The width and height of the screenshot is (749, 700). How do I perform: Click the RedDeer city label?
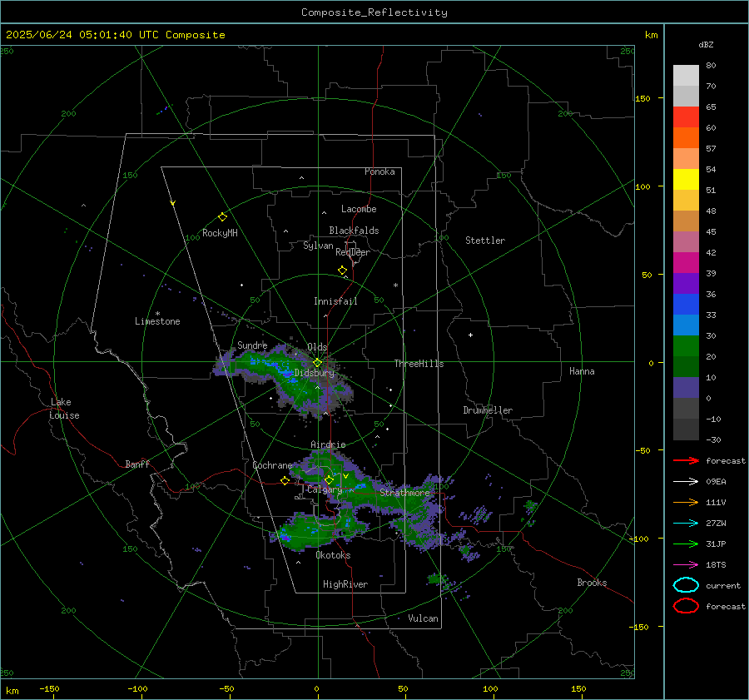[353, 252]
